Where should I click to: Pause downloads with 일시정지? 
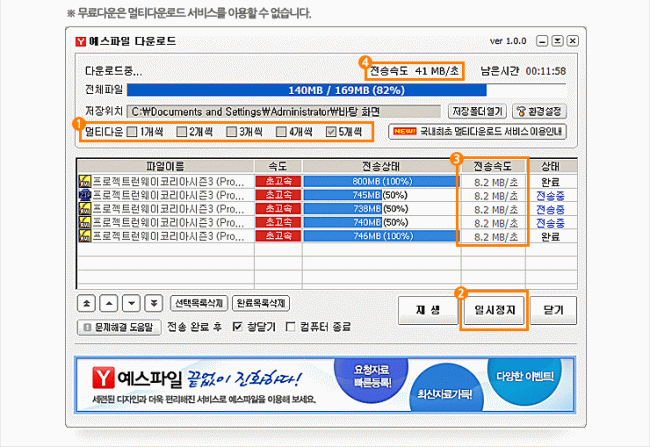(494, 310)
